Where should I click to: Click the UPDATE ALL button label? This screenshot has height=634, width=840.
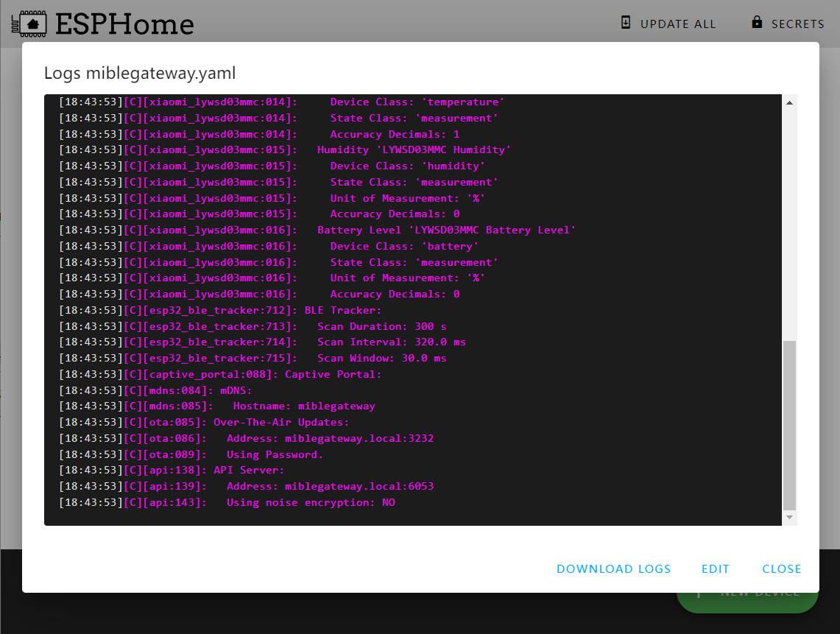[678, 24]
